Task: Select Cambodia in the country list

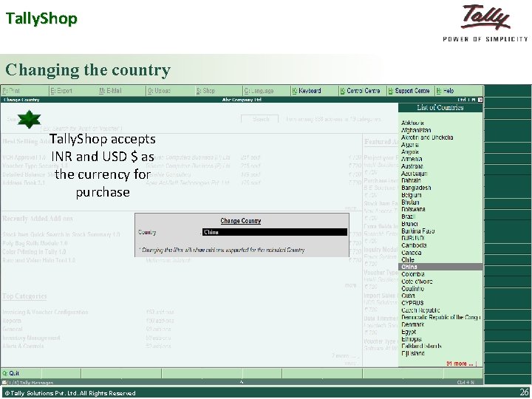Action: (x=414, y=245)
